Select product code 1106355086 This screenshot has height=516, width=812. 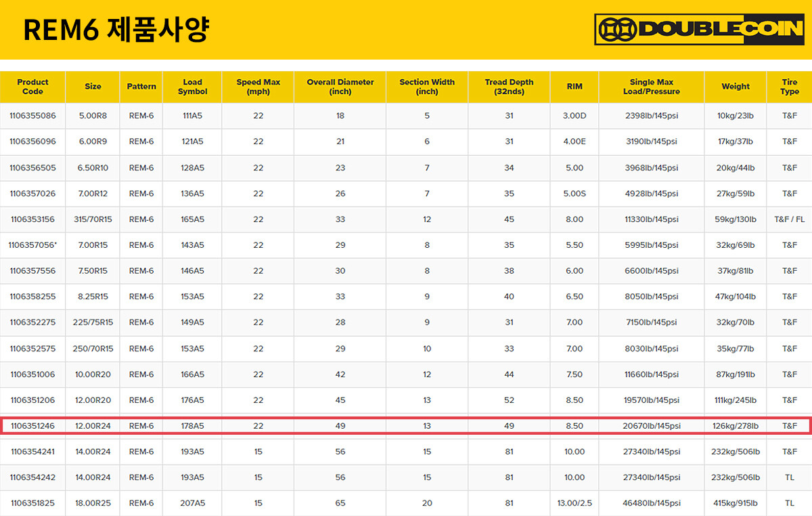32,116
